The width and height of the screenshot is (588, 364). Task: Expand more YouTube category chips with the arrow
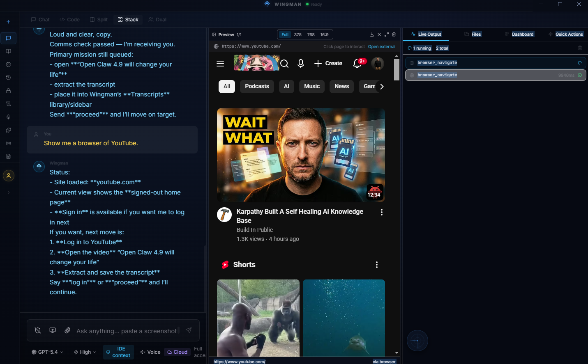point(382,87)
